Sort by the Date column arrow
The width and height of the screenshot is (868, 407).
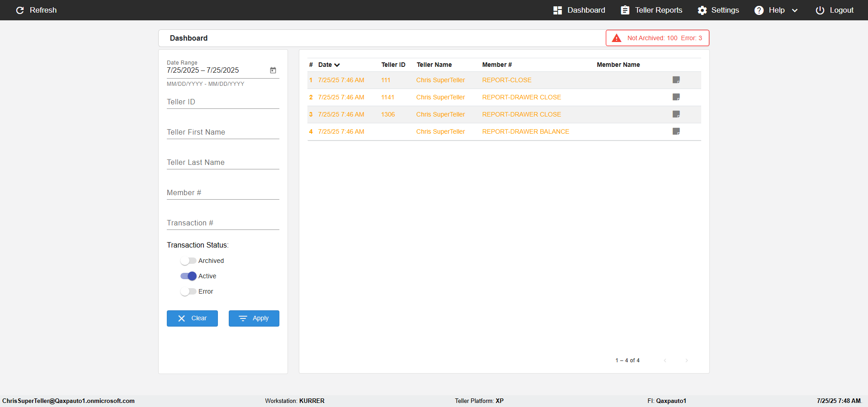[337, 65]
